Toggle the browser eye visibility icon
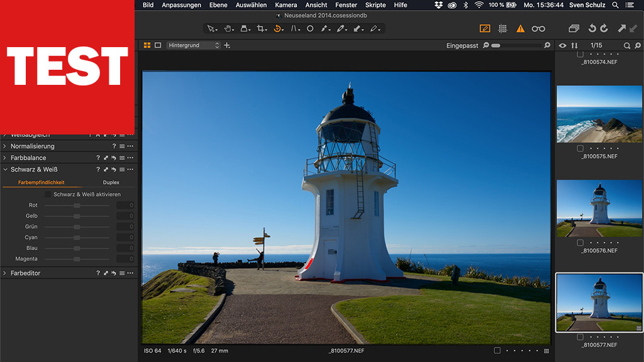Viewport: 644px width, 362px height. (562, 45)
